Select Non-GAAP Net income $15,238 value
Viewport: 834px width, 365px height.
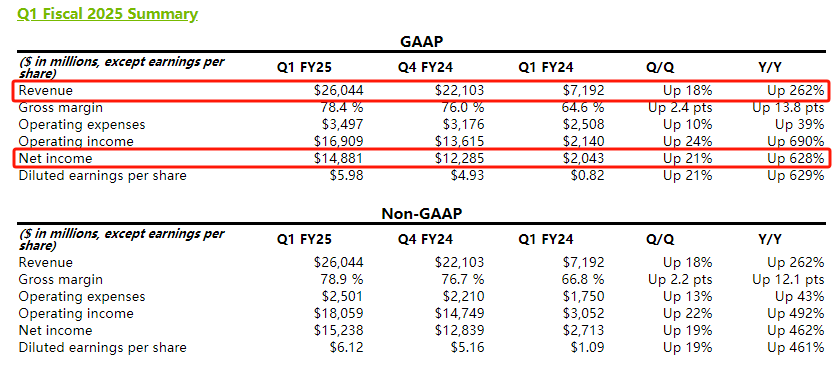point(339,330)
